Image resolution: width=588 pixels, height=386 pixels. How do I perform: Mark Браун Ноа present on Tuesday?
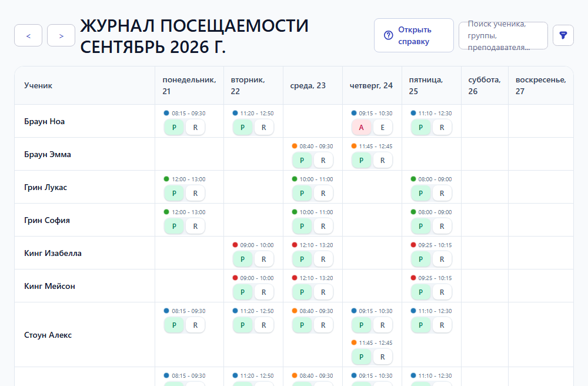click(x=242, y=128)
